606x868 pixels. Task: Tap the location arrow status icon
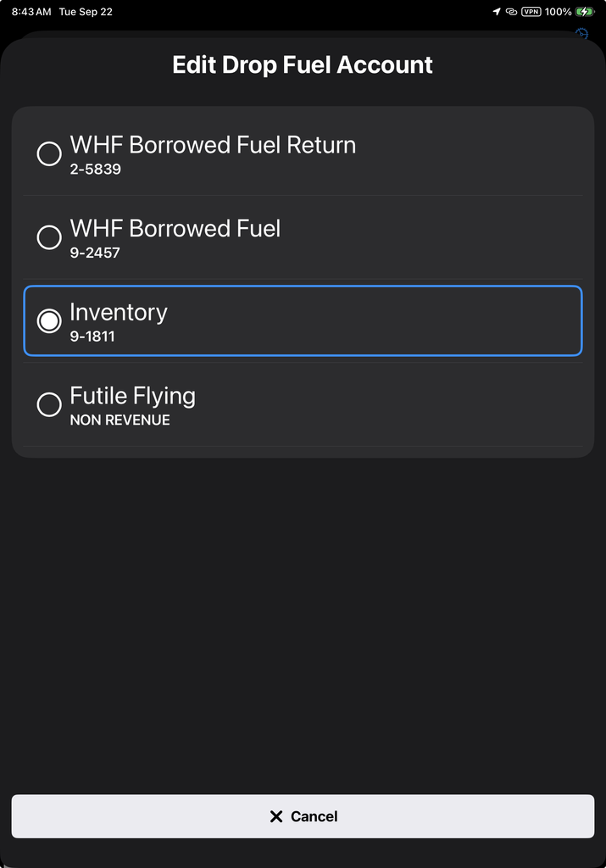[497, 12]
